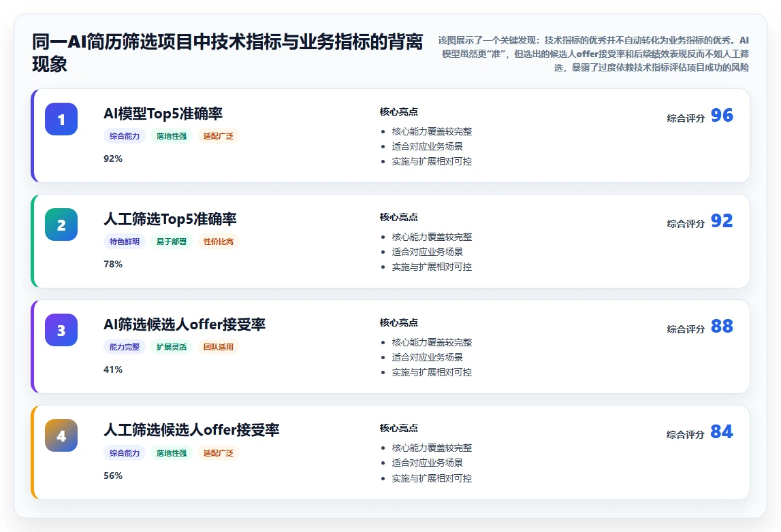Click the 综合评分 84 score
The width and height of the screenshot is (781, 532).
coord(700,433)
